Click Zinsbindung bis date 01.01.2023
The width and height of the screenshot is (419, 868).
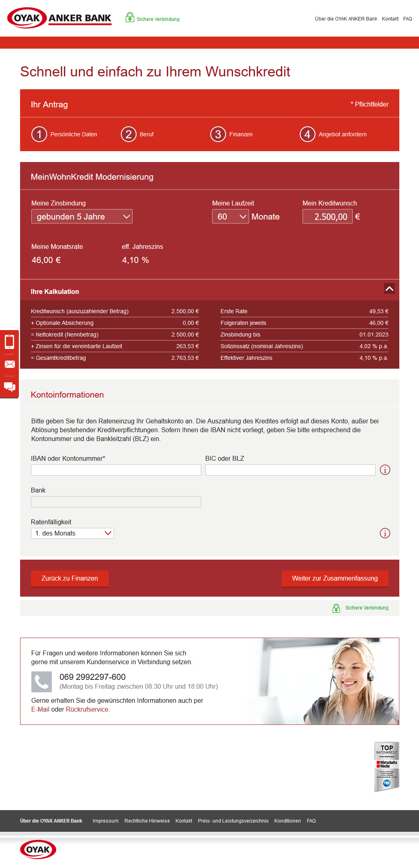click(374, 334)
